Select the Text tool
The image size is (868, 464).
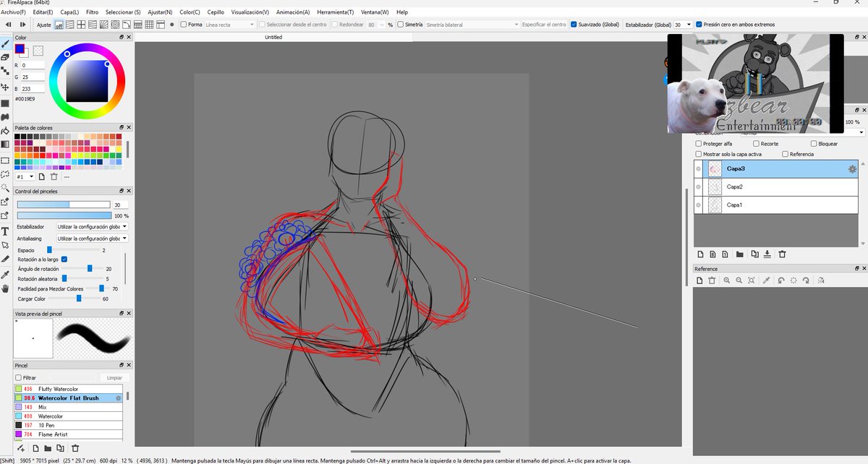pyautogui.click(x=5, y=231)
